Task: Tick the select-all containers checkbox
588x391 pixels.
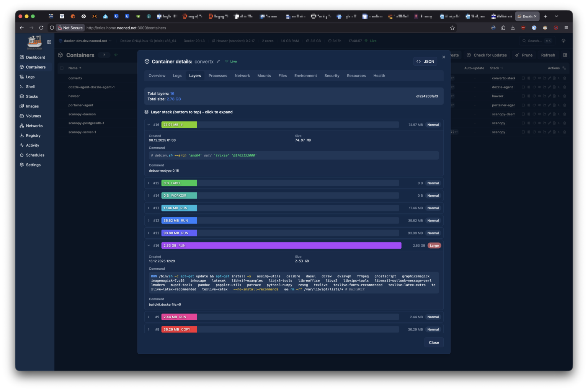Action: (x=62, y=68)
